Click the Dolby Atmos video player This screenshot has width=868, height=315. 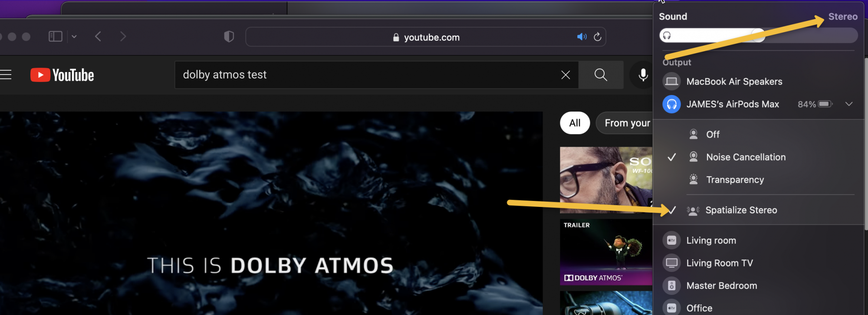[271, 213]
